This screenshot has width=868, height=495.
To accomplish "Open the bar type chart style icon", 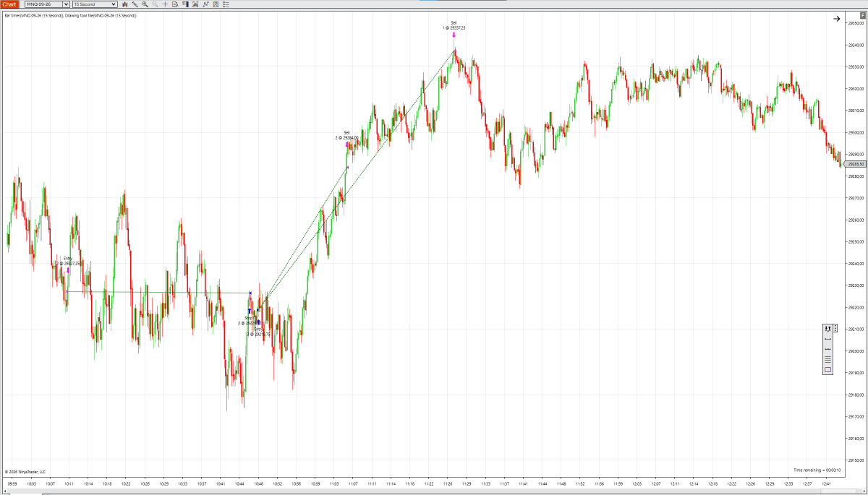I will click(x=125, y=4).
